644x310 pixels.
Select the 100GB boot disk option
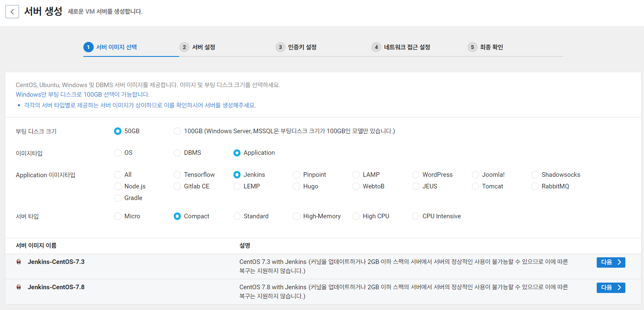pyautogui.click(x=177, y=131)
